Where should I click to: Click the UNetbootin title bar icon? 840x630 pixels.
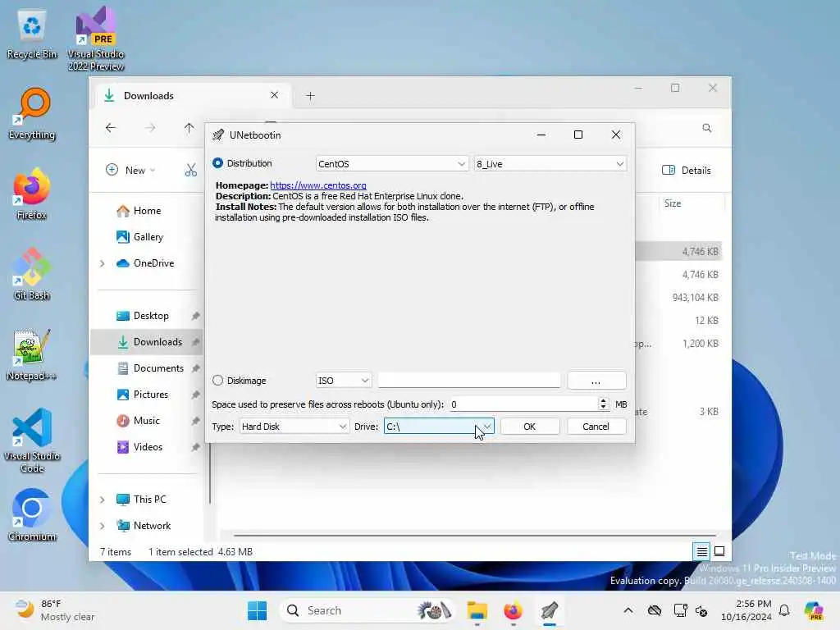pyautogui.click(x=218, y=135)
